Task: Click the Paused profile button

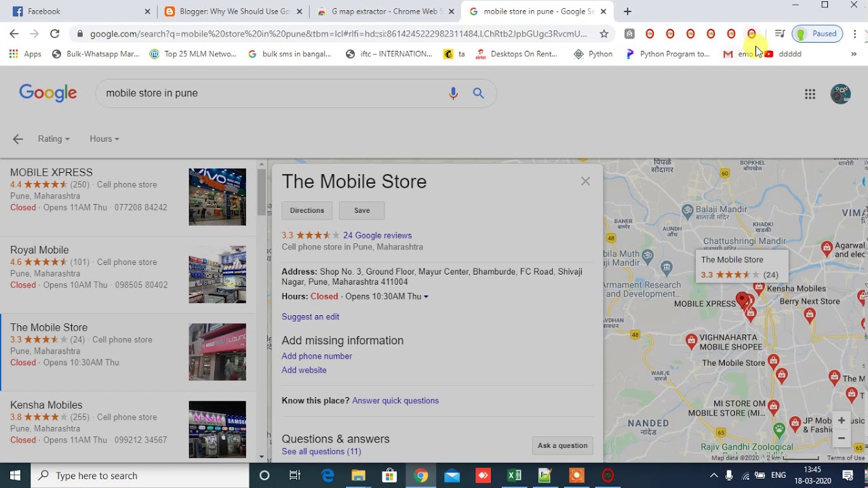Action: pyautogui.click(x=817, y=34)
